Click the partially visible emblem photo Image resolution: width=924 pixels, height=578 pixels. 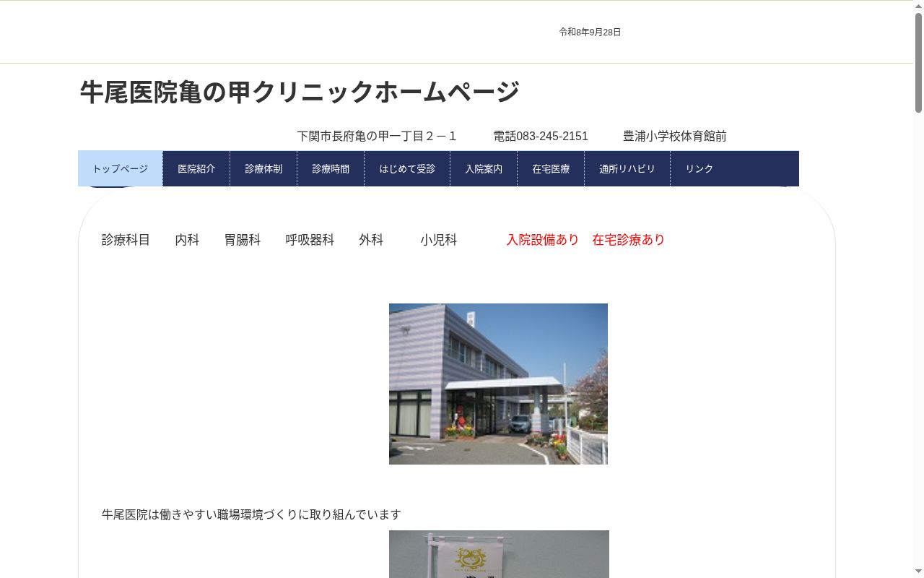tap(499, 554)
